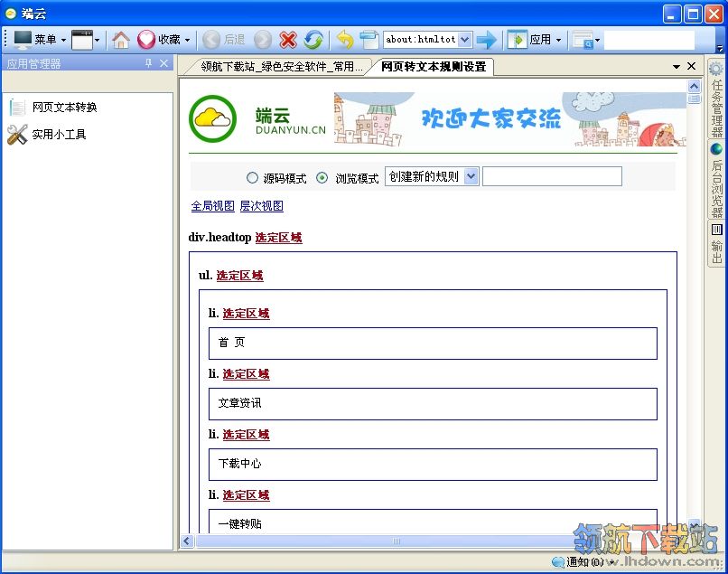The image size is (728, 574).
Task: Open the 应用 application icon
Action: click(518, 40)
